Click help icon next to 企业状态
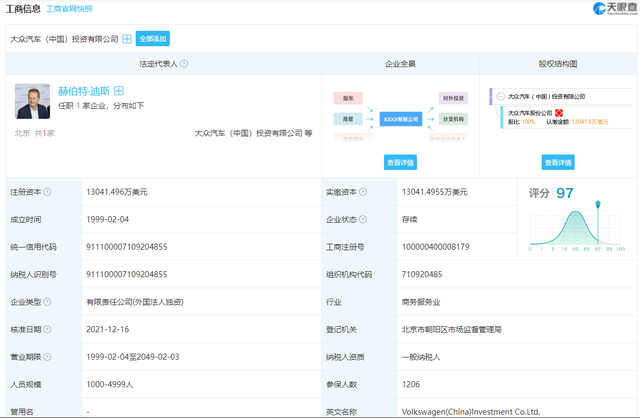 [363, 219]
